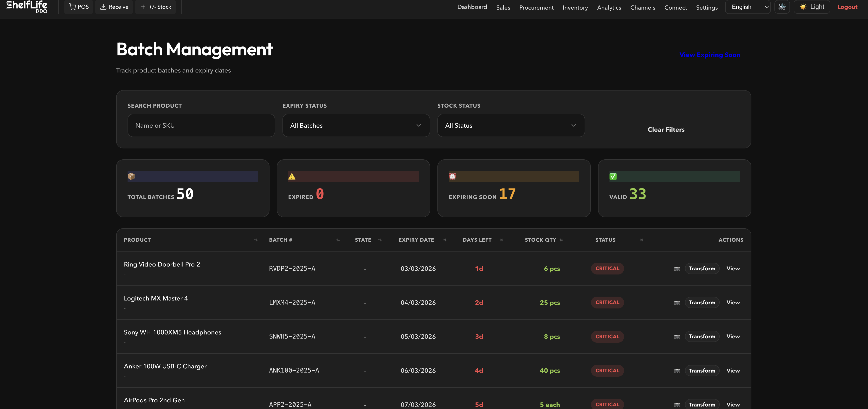Click camera icon in Sony WH-1000XM5 row
The height and width of the screenshot is (409, 868).
click(x=677, y=337)
